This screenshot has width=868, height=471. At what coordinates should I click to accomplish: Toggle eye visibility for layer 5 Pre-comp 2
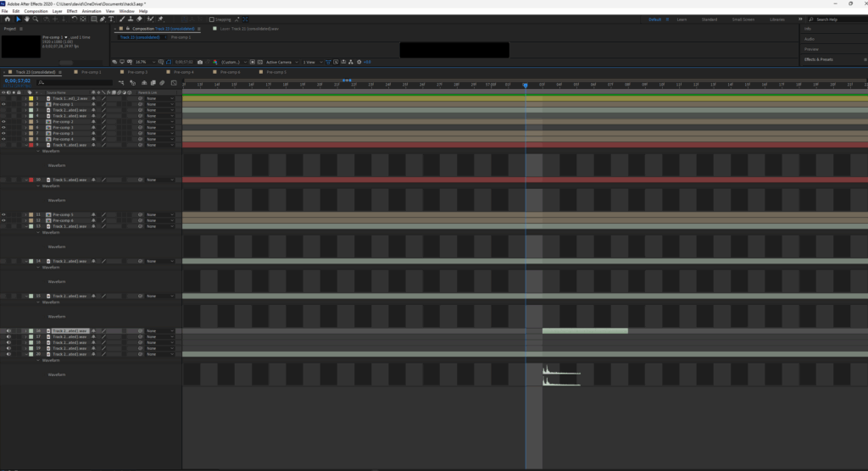3,122
